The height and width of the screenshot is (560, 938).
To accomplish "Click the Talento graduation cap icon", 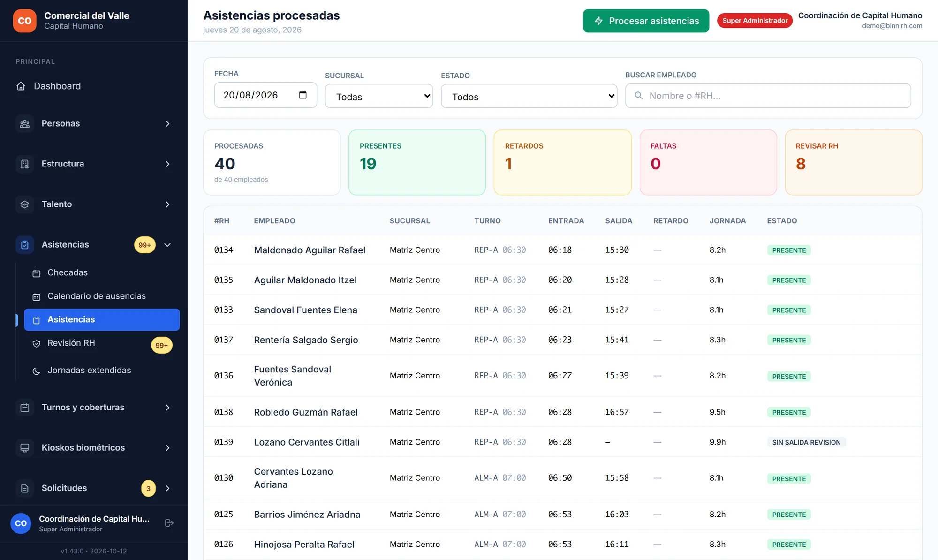I will [25, 204].
